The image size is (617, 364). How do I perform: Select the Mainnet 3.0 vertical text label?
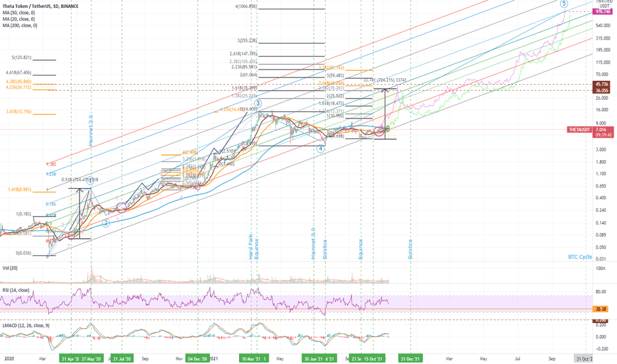313,243
